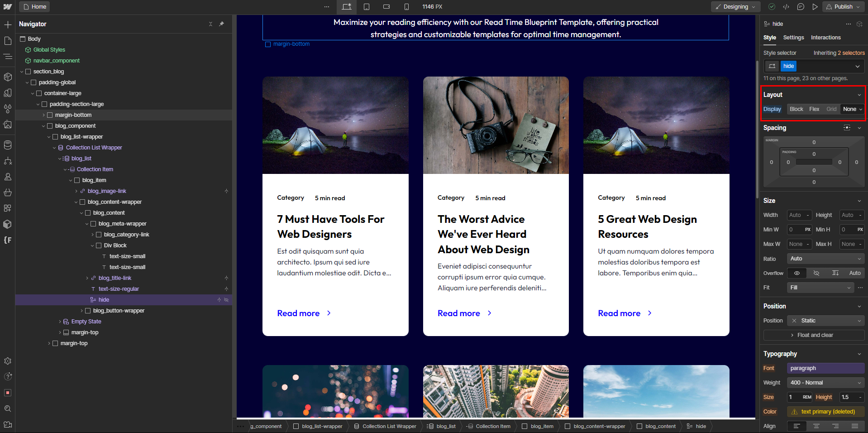Set overflow to scroll
The height and width of the screenshot is (433, 868).
click(835, 273)
